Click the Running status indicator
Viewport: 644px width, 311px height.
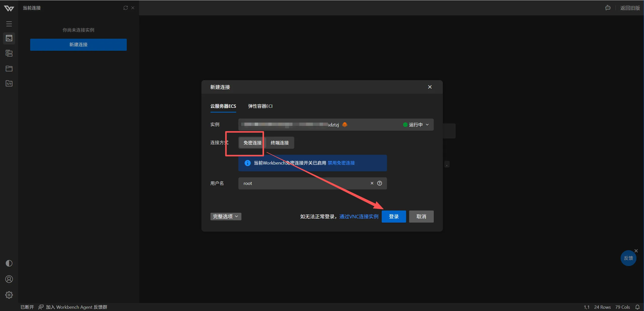(x=413, y=125)
